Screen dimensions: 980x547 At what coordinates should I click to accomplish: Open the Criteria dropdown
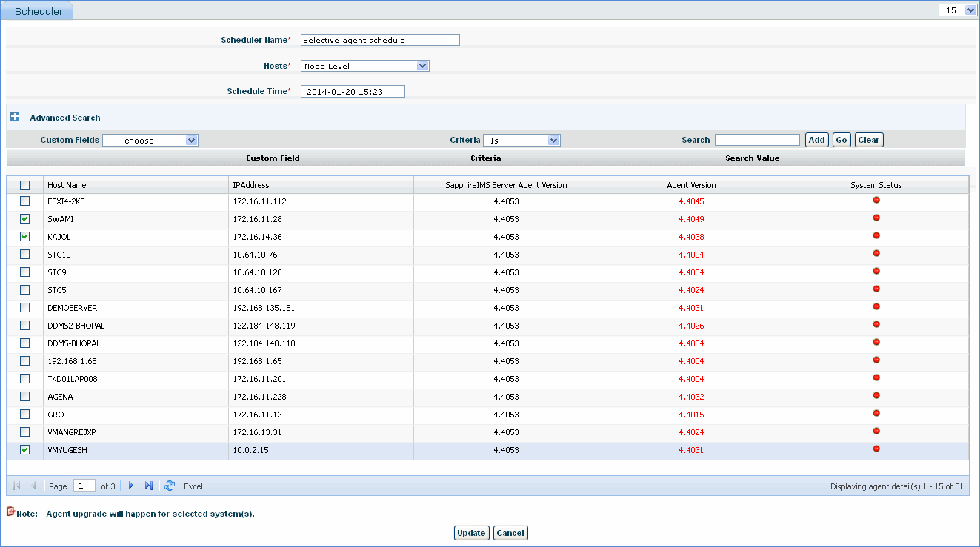[x=521, y=140]
